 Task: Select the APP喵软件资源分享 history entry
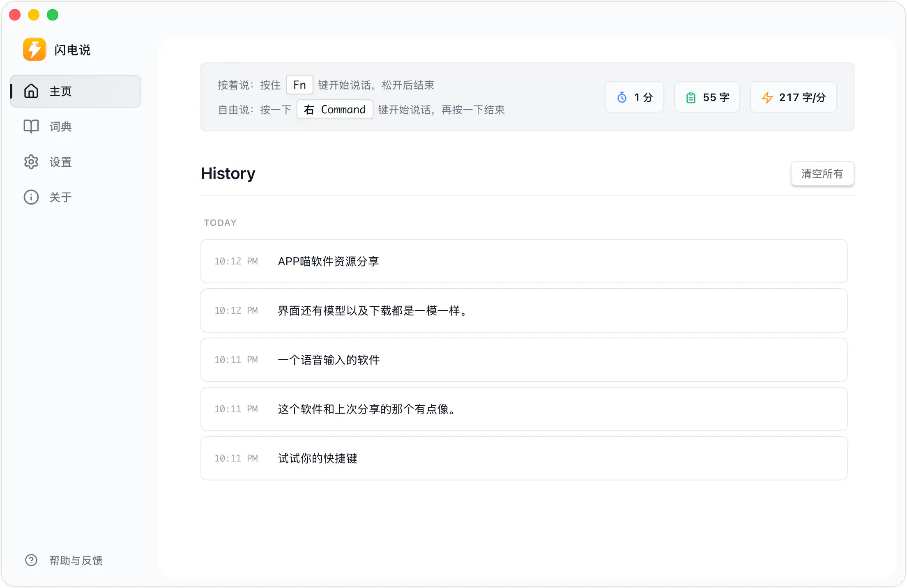pyautogui.click(x=524, y=261)
